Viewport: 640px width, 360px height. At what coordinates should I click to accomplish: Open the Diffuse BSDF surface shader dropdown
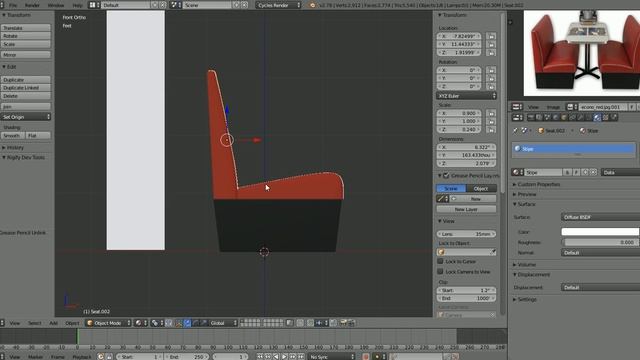coord(600,217)
